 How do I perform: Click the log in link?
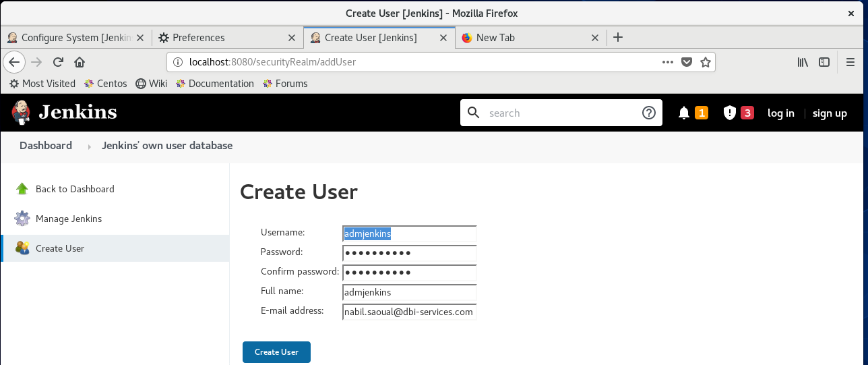781,113
